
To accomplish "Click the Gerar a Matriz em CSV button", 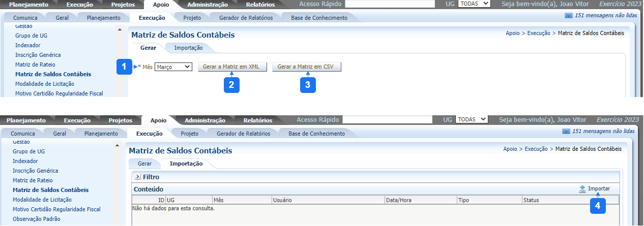I will click(306, 67).
